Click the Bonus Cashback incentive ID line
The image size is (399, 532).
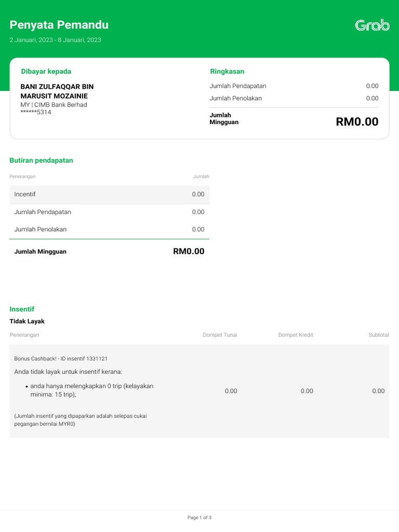point(61,358)
